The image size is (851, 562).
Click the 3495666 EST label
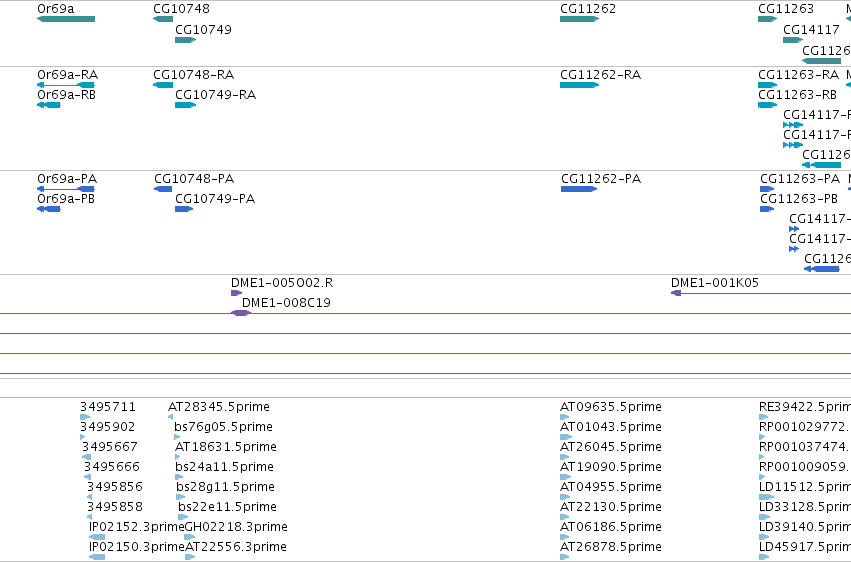tap(112, 467)
